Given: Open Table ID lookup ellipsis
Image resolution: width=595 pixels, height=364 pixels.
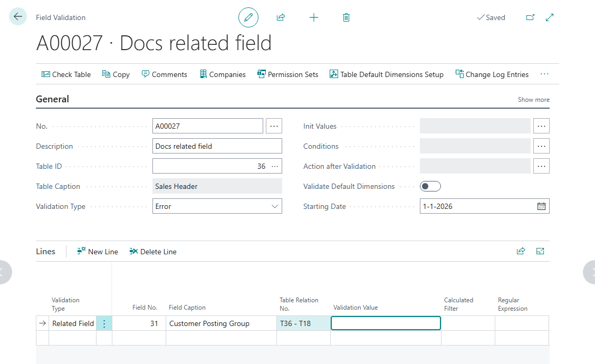Looking at the screenshot, I should (x=275, y=166).
